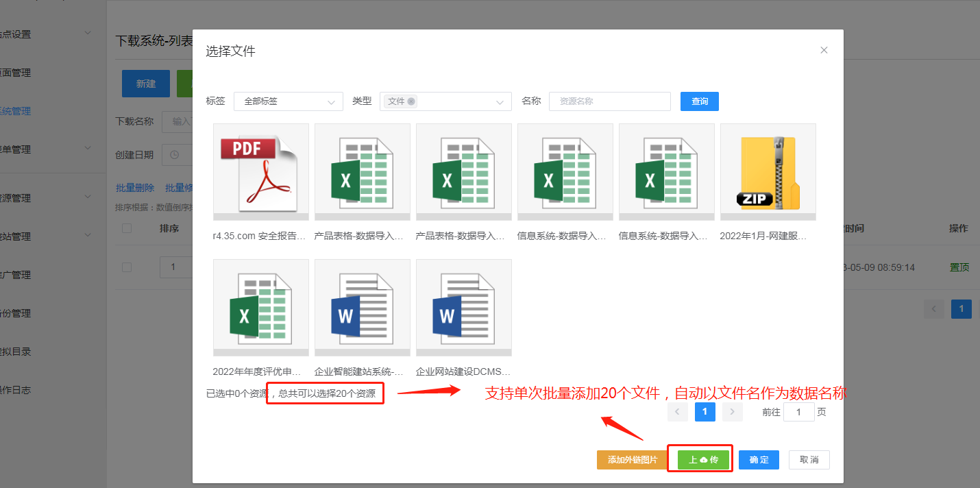Click the 企业智能建站系统 Word document icon
Image resolution: width=980 pixels, height=488 pixels.
(x=362, y=307)
